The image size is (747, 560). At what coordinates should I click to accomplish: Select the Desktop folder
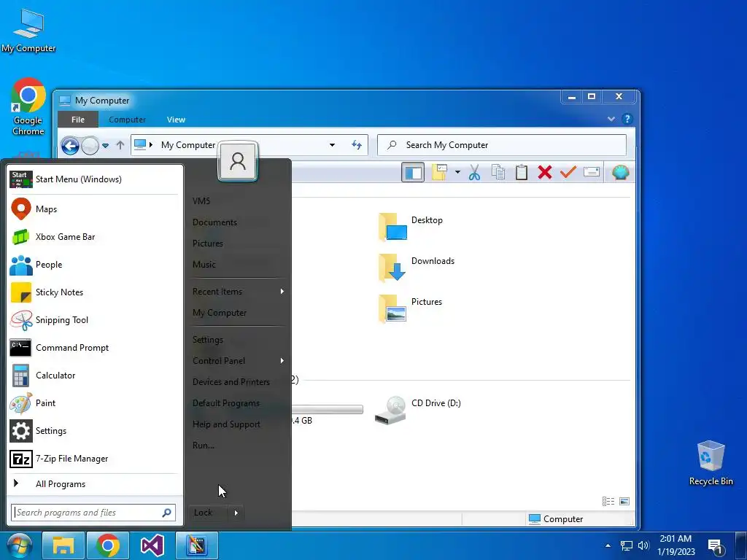411,227
